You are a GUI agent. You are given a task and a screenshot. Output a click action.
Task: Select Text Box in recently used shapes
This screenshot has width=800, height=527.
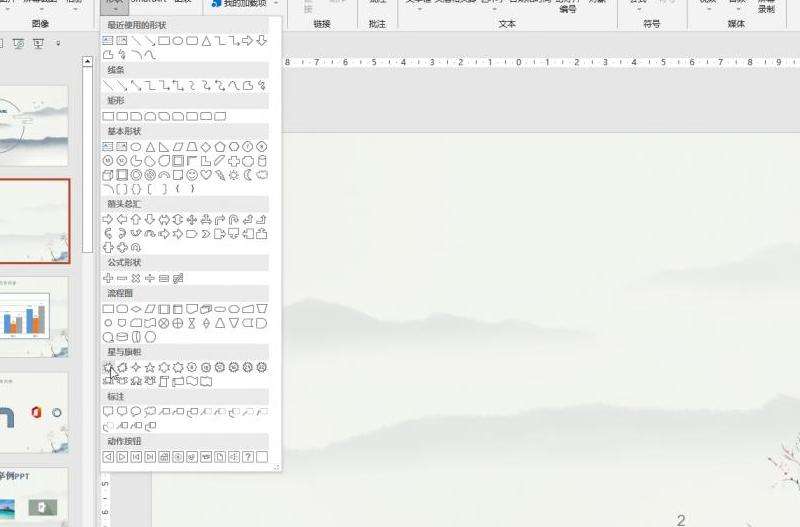[x=108, y=40]
